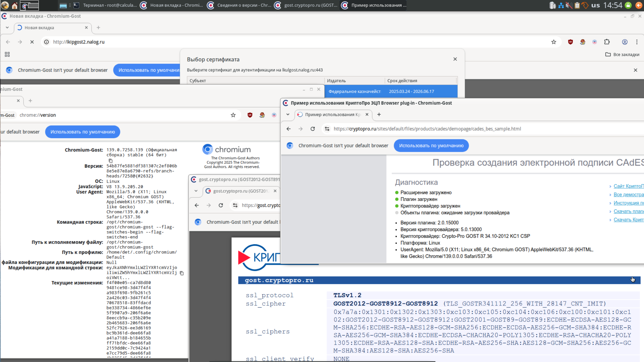Switch to gost.cryptopro.ru (GOST taskbar item
Screen dimensions: 644x362
(x=306, y=5)
